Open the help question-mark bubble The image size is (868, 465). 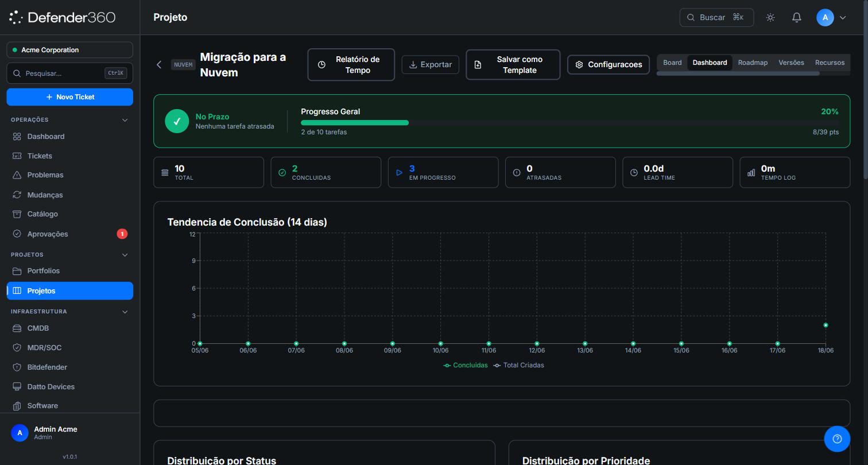pos(837,439)
